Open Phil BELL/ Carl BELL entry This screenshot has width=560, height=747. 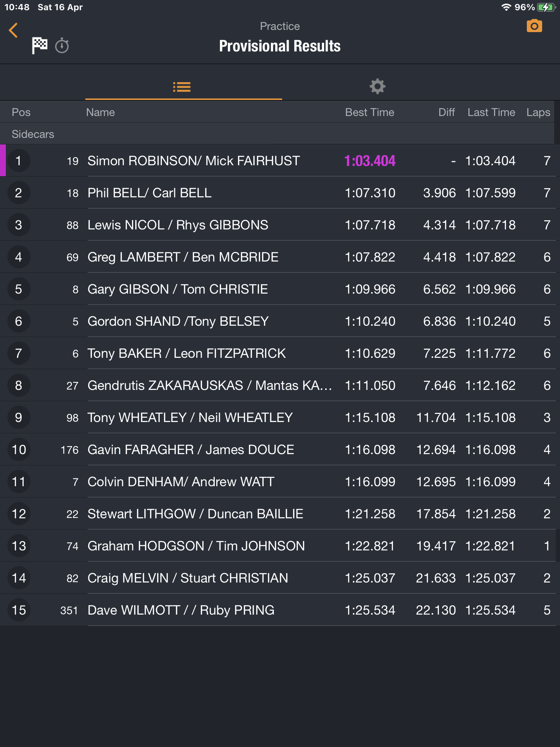tap(149, 193)
